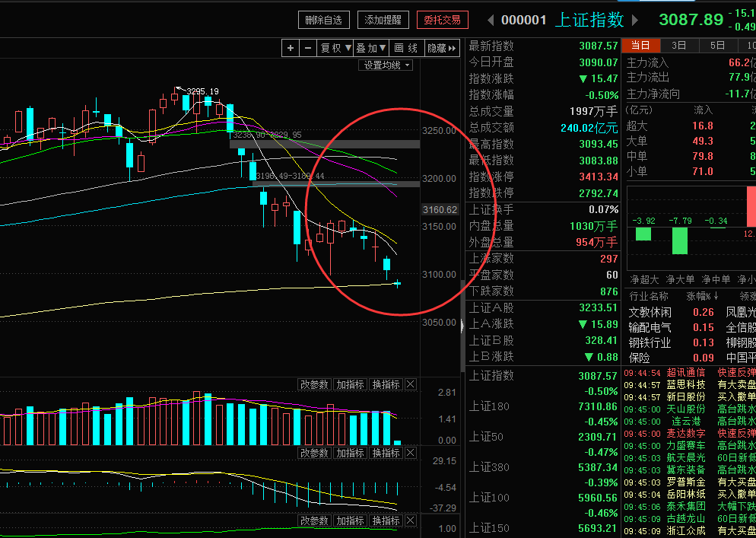
Task: Click the minus zoom-out chart icon
Action: (307, 48)
